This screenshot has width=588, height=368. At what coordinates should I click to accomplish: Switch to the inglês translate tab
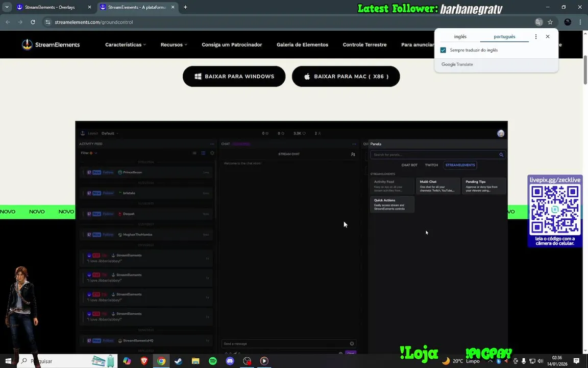coord(460,36)
